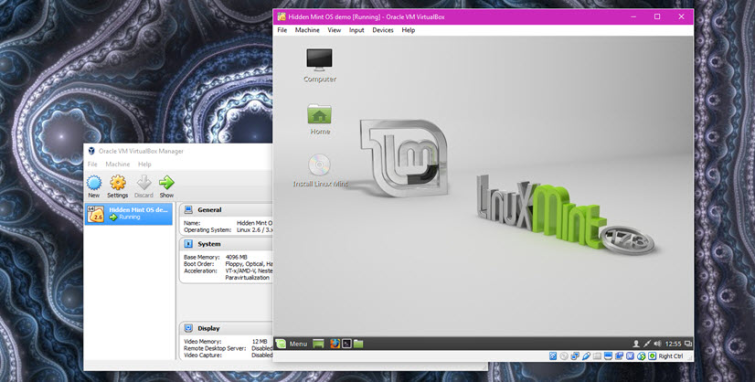Collapse the General section header
The width and height of the screenshot is (755, 382).
[x=226, y=210]
